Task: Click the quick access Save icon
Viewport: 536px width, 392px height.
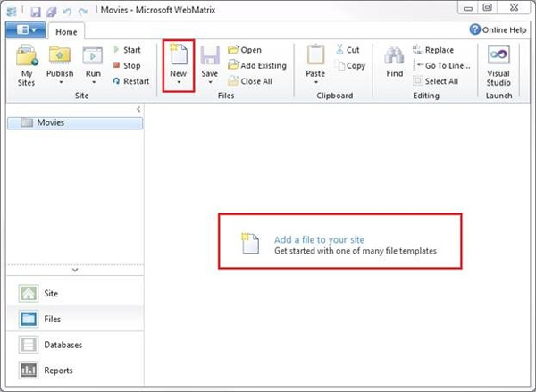Action: click(x=36, y=12)
